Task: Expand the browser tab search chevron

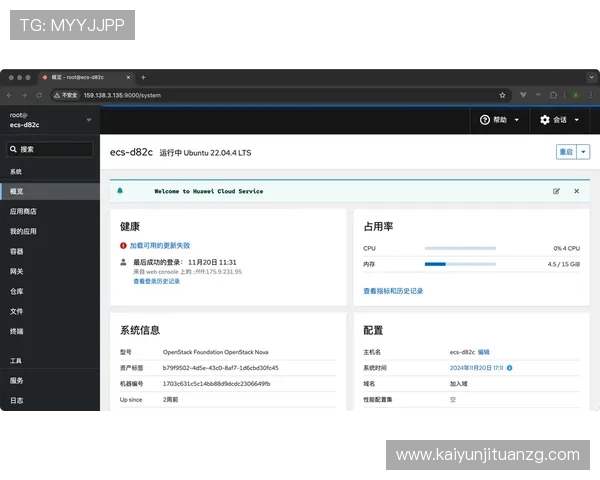Action: [591, 77]
